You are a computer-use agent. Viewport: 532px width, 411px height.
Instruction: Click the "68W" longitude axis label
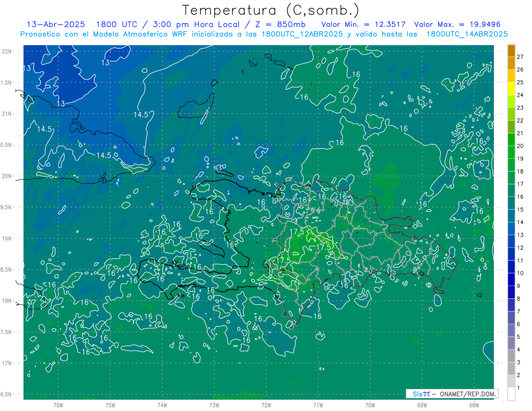(x=474, y=405)
